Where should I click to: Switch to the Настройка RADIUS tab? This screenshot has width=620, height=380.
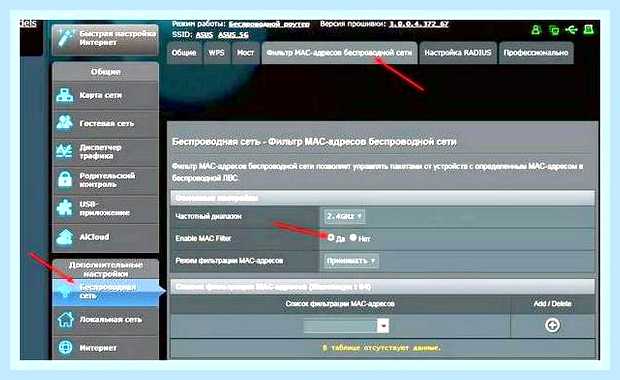(457, 53)
